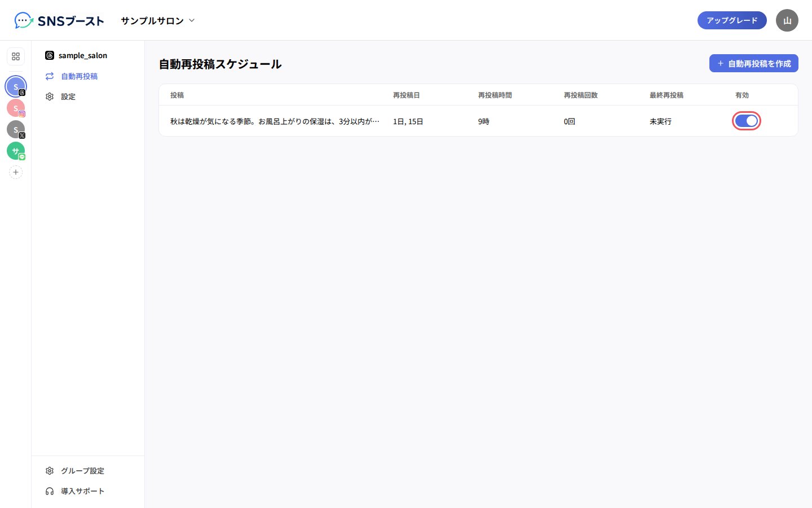Open 導入サポート in the sidebar
812x508 pixels.
coord(75,491)
